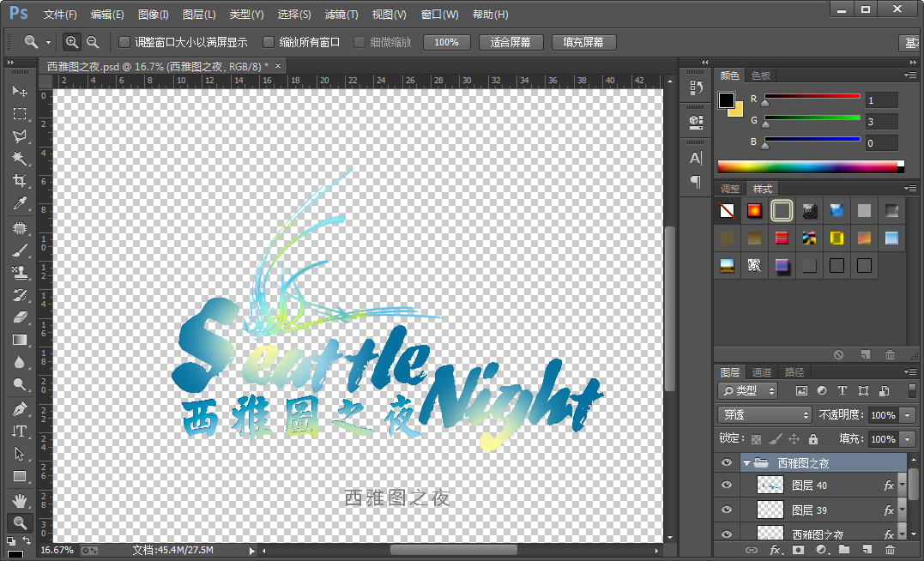Select the Eyedropper tool

coord(20,203)
